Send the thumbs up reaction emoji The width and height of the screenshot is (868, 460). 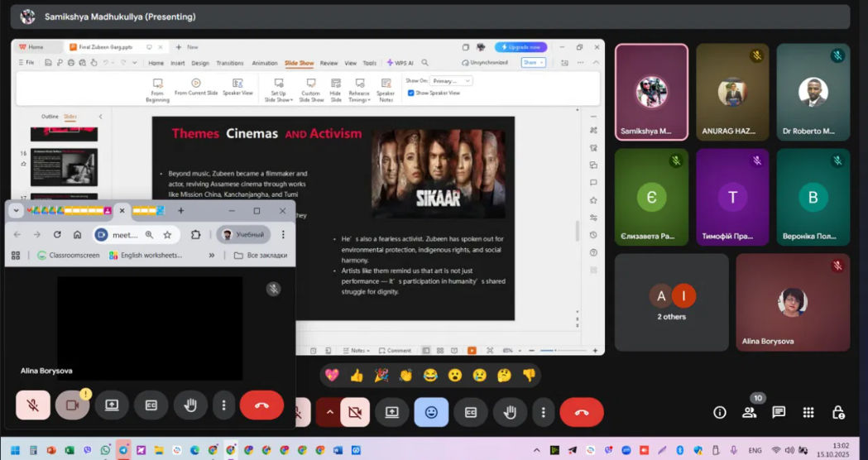(357, 376)
